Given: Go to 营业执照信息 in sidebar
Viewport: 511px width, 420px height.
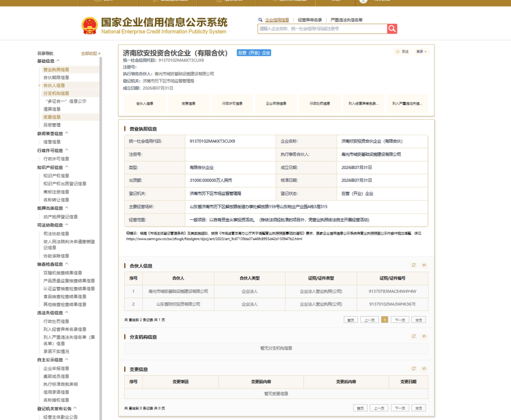Looking at the screenshot, I should [56, 70].
